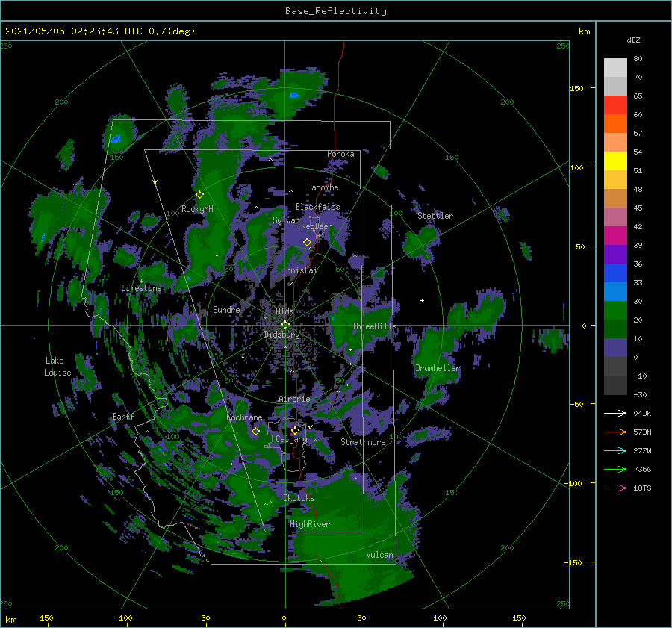Click the 150 km tick on right axis

coord(577,88)
